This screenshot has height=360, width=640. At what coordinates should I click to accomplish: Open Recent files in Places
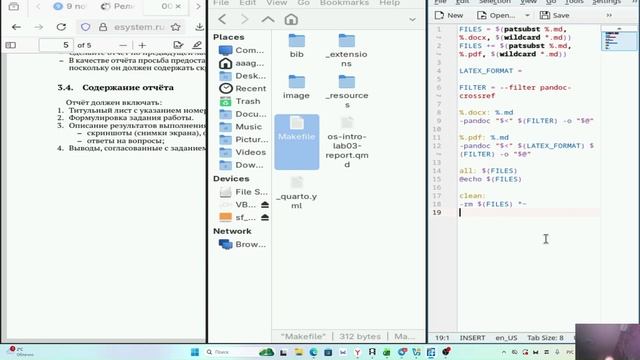point(242,89)
